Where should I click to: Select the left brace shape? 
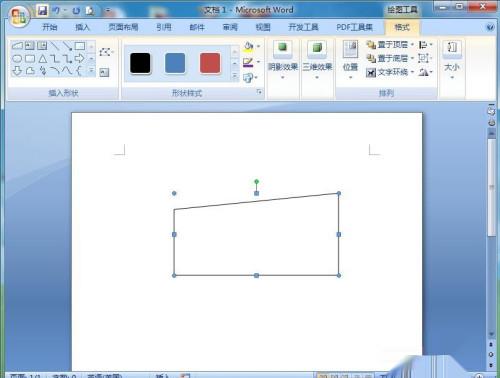click(79, 71)
